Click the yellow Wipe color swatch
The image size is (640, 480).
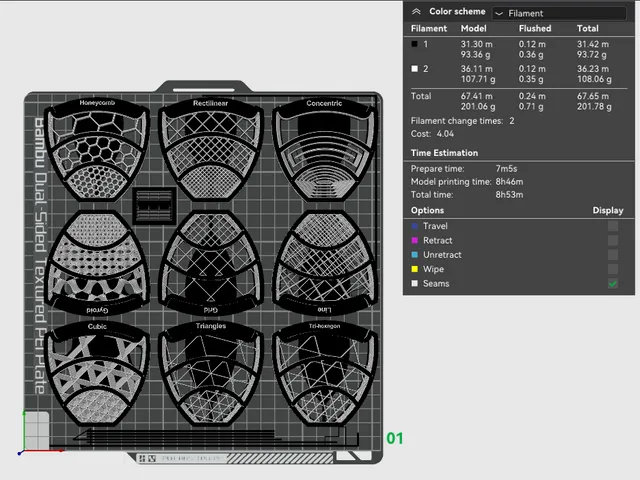pyautogui.click(x=415, y=269)
